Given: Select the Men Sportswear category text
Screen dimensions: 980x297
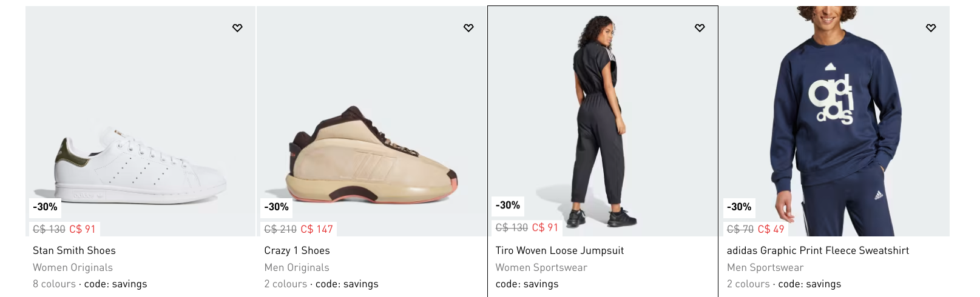Looking at the screenshot, I should tap(765, 267).
